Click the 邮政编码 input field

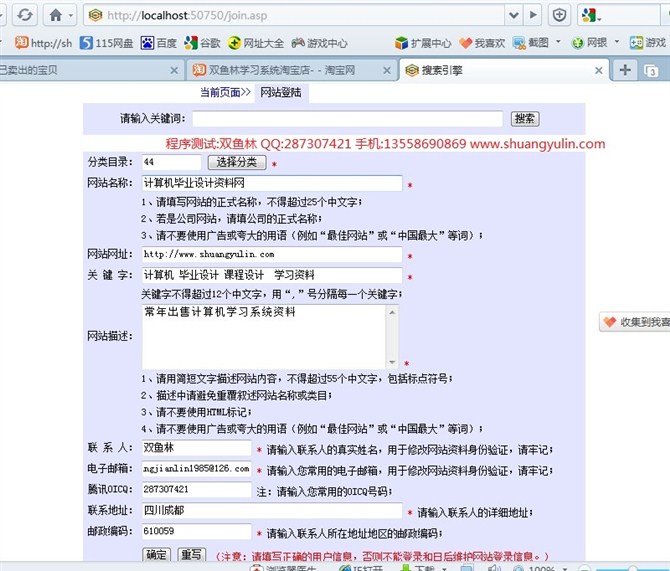pyautogui.click(x=197, y=531)
